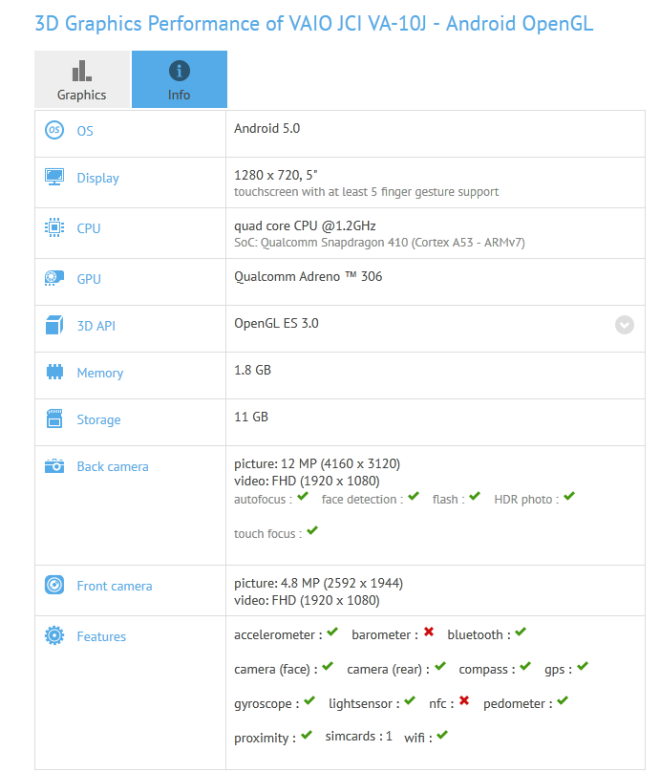This screenshot has height=772, width=660.
Task: Click the accelerometer check mark
Action: coord(332,632)
